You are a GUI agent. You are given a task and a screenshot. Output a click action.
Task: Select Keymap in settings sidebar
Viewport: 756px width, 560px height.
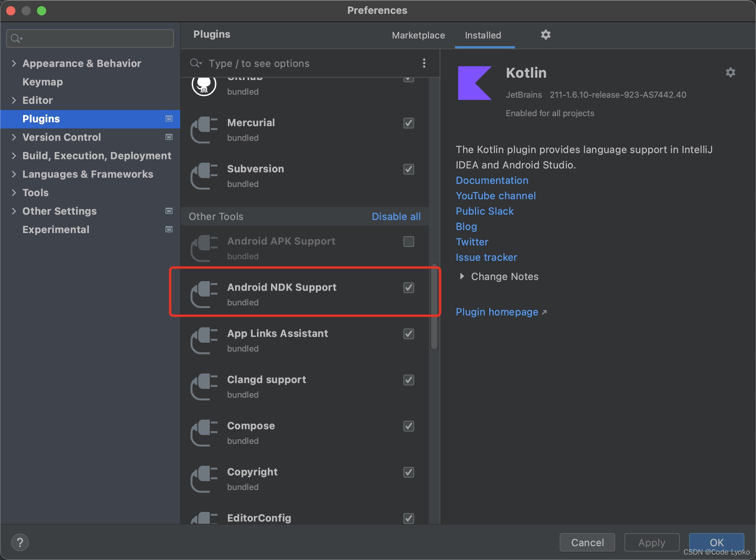click(42, 82)
